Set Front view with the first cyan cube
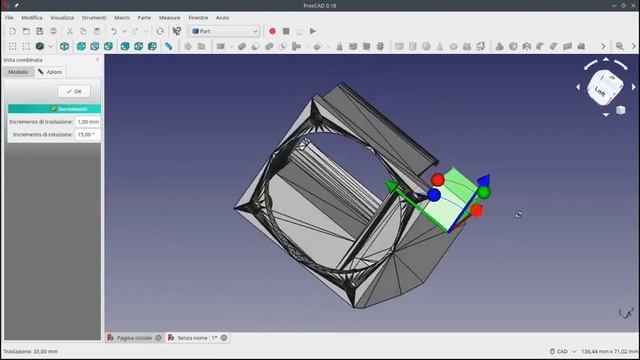Viewport: 640px width, 360px height. click(81, 46)
